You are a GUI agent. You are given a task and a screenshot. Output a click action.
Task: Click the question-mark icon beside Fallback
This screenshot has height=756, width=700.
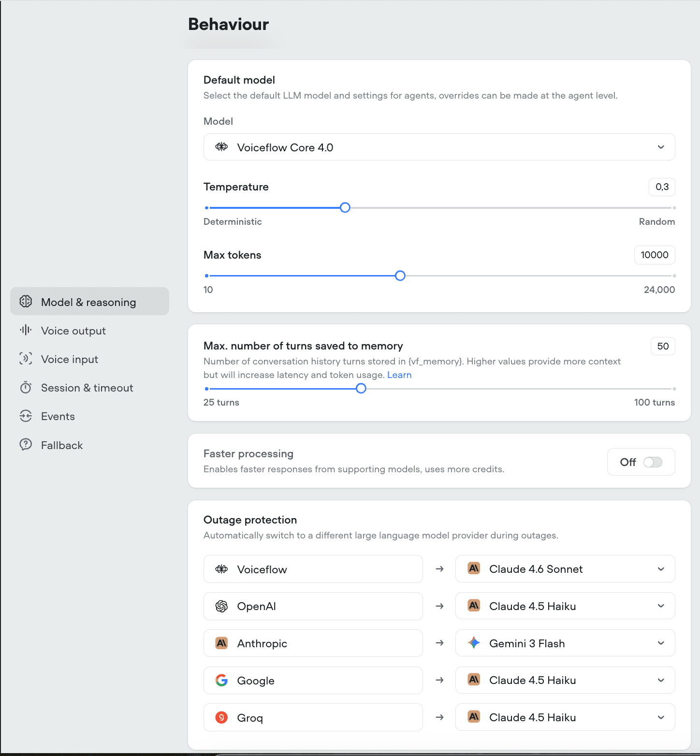point(26,445)
